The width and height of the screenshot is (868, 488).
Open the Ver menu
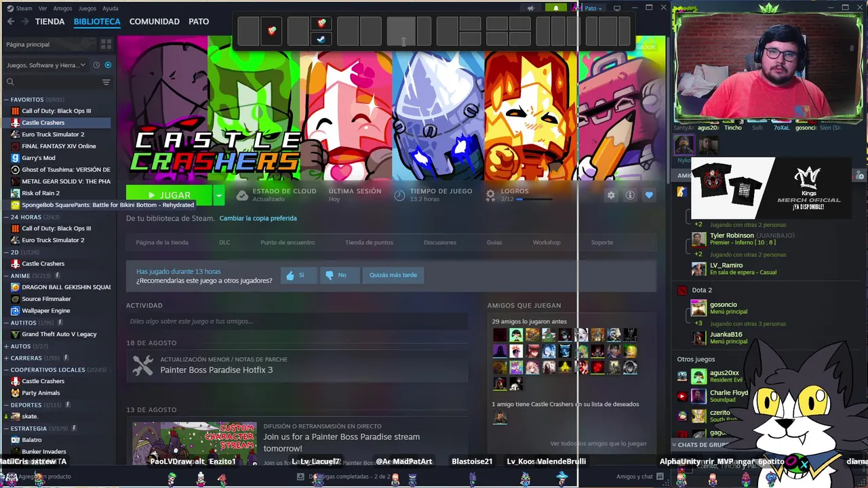tap(43, 8)
